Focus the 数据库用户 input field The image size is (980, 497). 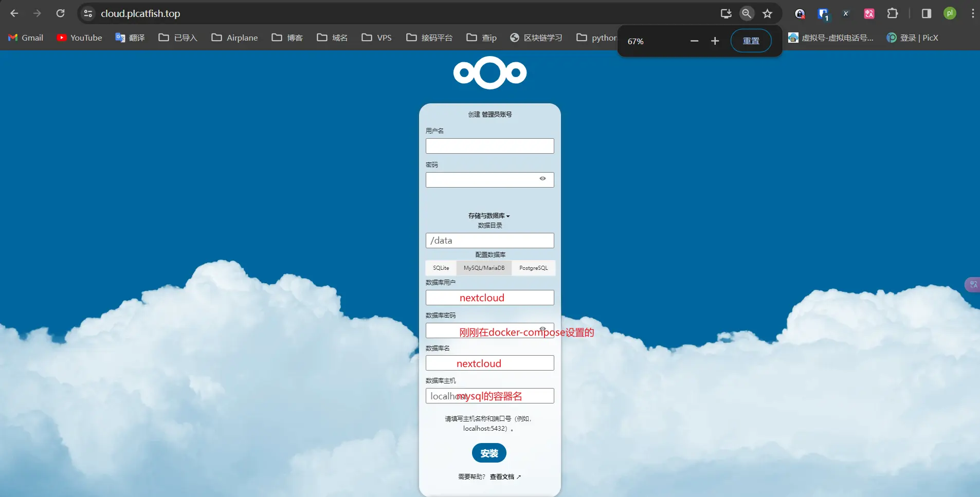coord(489,298)
